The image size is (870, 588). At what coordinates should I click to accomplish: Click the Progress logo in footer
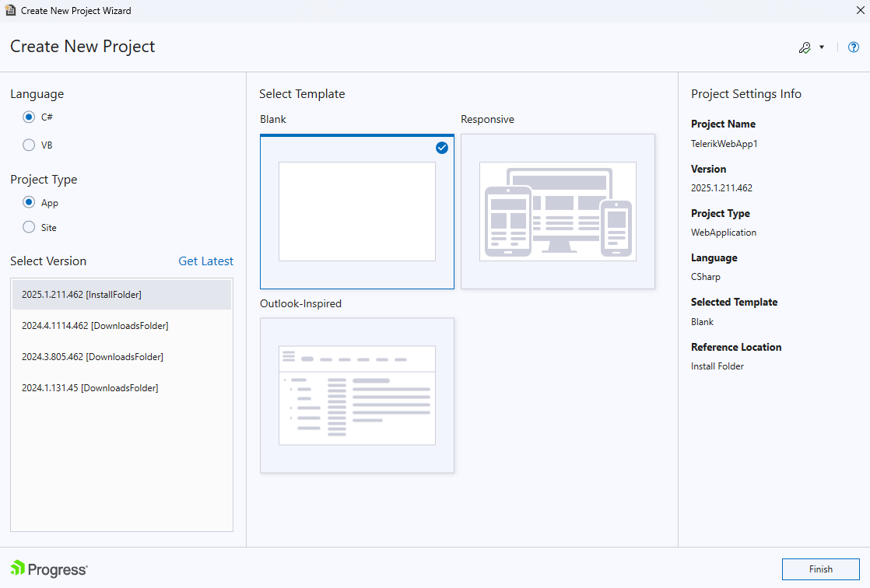tap(49, 569)
